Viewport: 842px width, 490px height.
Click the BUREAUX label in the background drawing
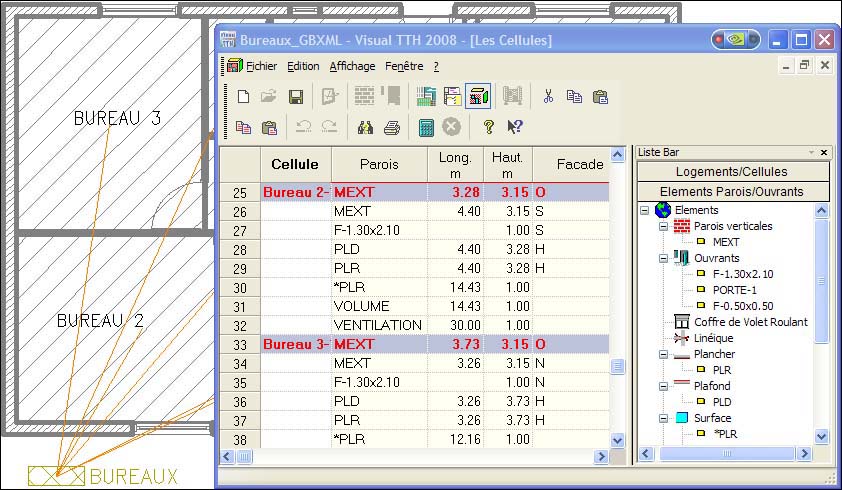(134, 476)
